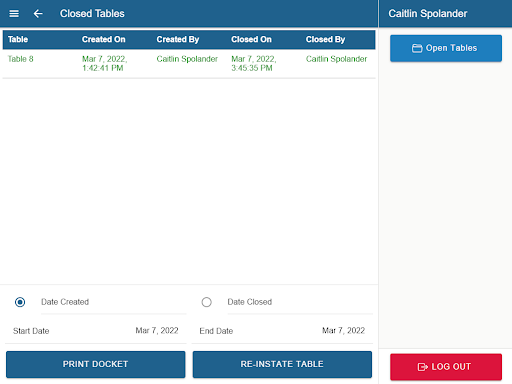Image resolution: width=512 pixels, height=384 pixels.
Task: Open the Start Date picker
Action: [x=96, y=331]
